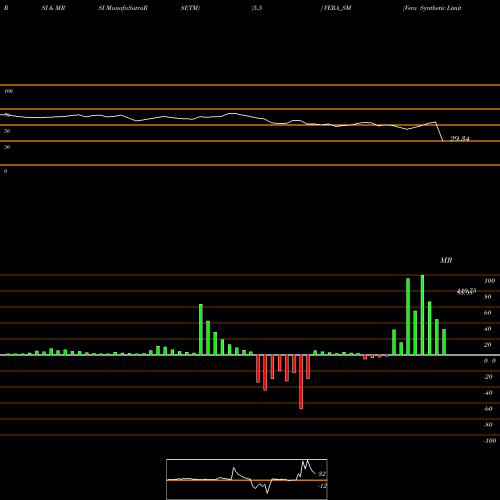500x500 pixels.
Task: Click the '32' value in mini chart
Action: pyautogui.click(x=322, y=474)
